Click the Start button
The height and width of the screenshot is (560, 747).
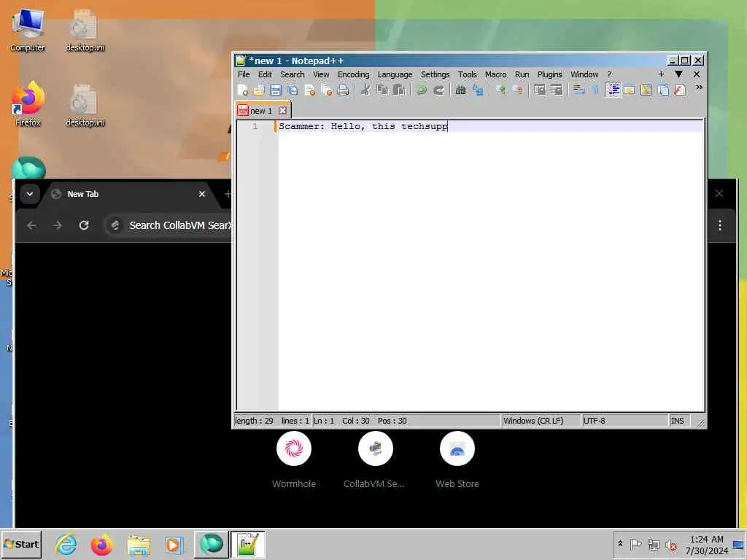click(x=21, y=544)
